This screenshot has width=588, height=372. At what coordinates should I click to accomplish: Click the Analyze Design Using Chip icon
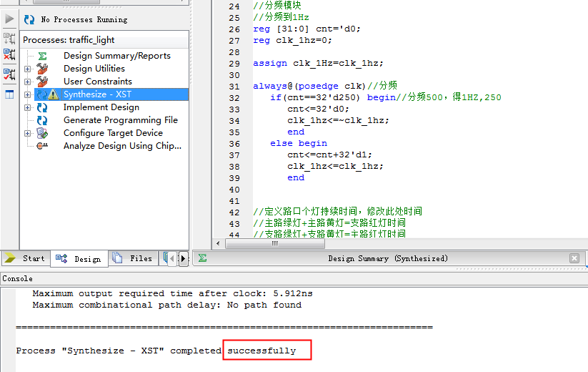click(x=42, y=146)
